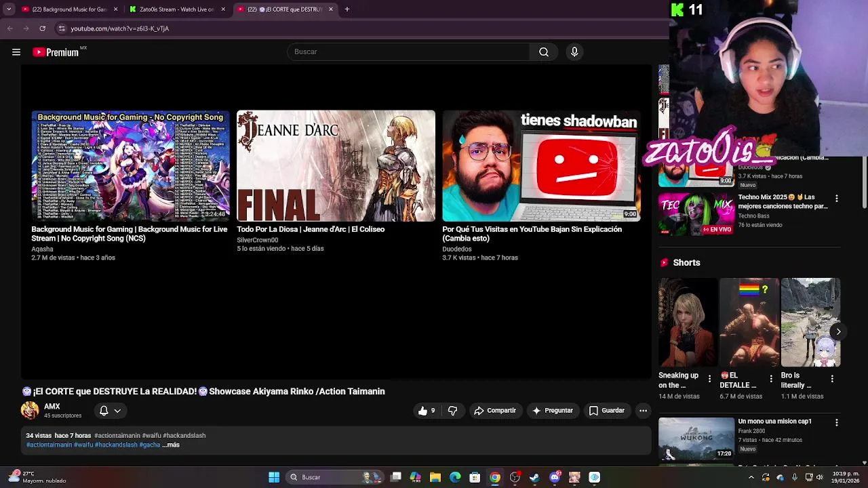This screenshot has height=488, width=868.
Task: Click the Shorts section heading
Action: pyautogui.click(x=686, y=262)
